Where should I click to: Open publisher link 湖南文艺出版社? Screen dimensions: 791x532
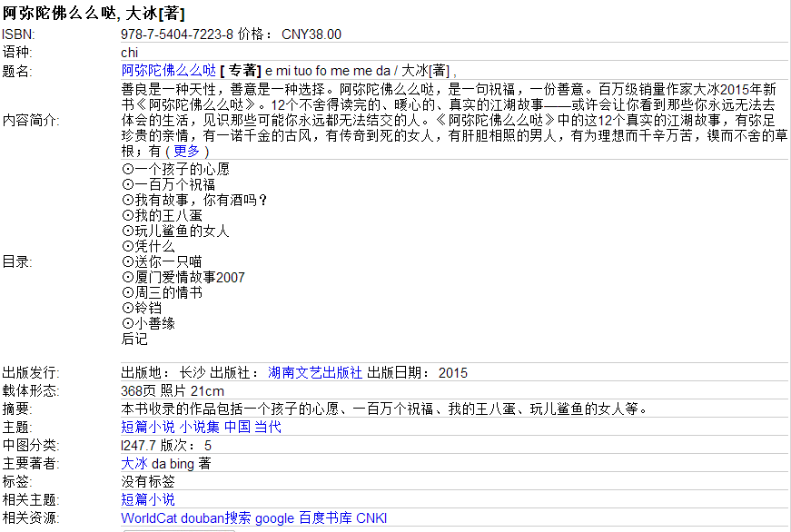point(315,372)
